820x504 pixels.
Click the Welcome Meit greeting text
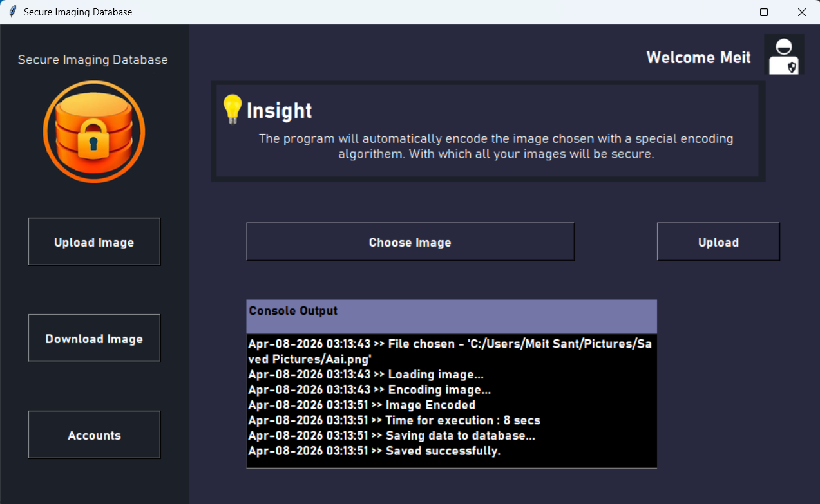coord(699,57)
